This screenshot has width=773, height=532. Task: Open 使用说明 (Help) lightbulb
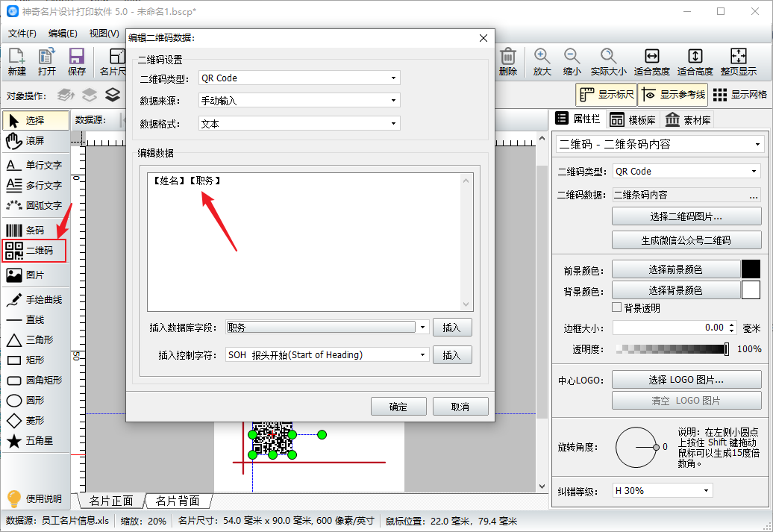34,499
